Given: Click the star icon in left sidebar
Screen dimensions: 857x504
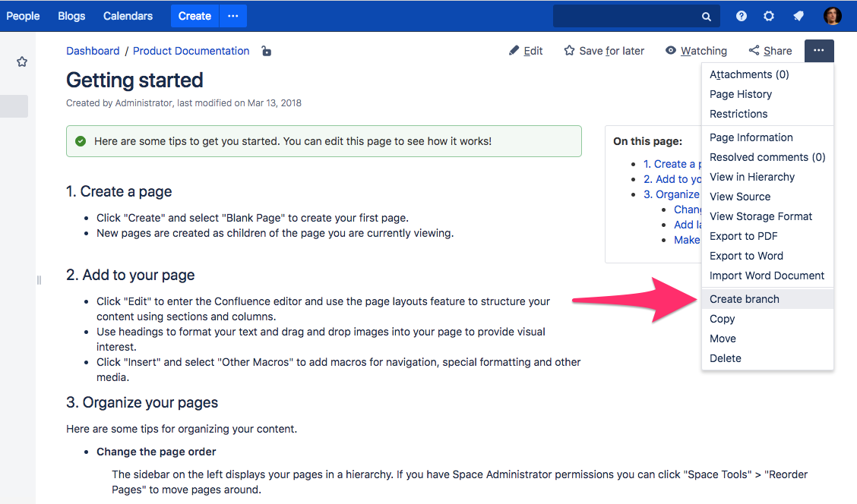Looking at the screenshot, I should pyautogui.click(x=22, y=61).
